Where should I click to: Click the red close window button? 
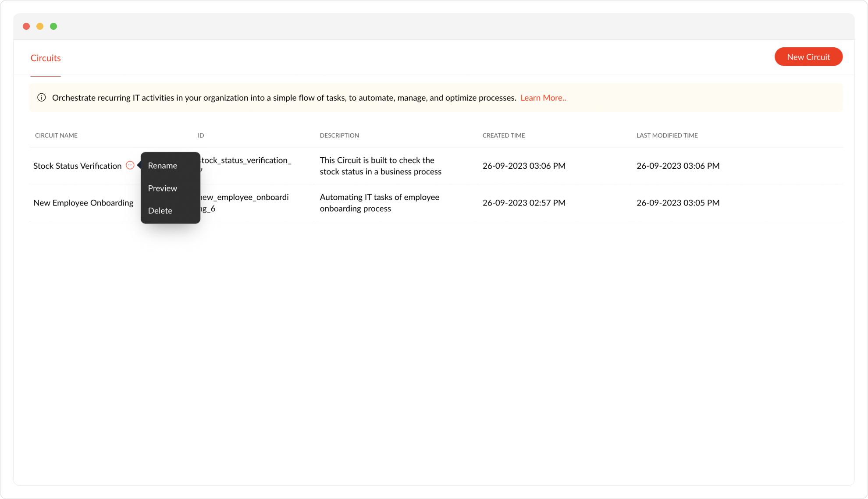click(x=26, y=26)
